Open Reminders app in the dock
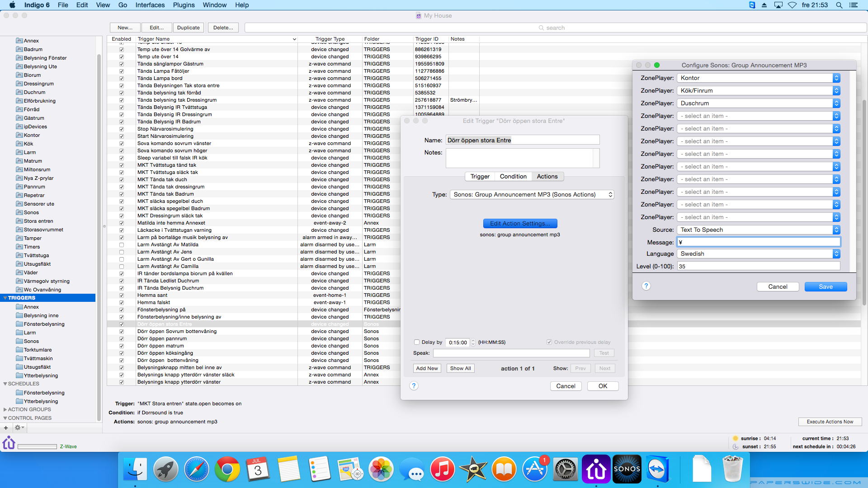 point(320,469)
